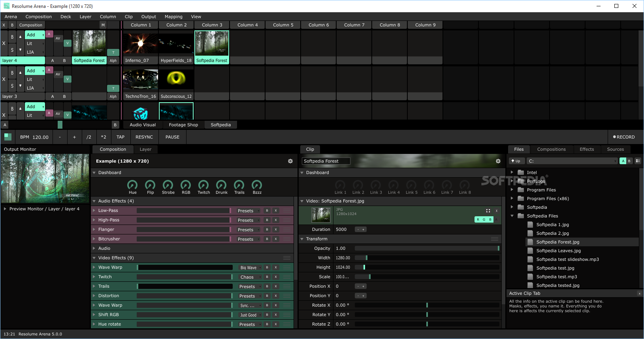Open the High-Pass Presets dropdown
This screenshot has width=644, height=339.
click(249, 220)
